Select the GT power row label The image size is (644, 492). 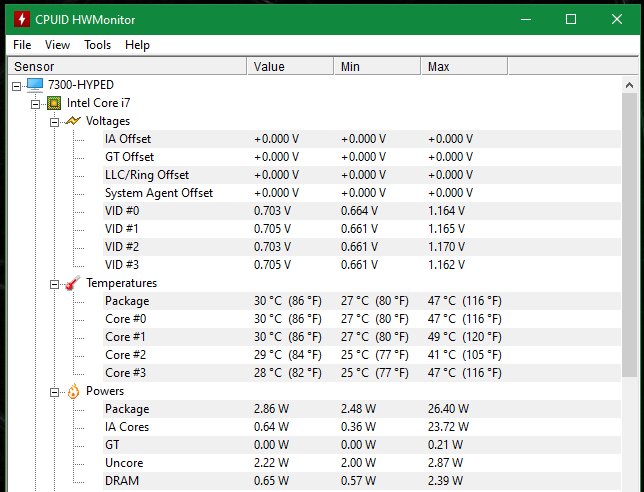point(112,445)
